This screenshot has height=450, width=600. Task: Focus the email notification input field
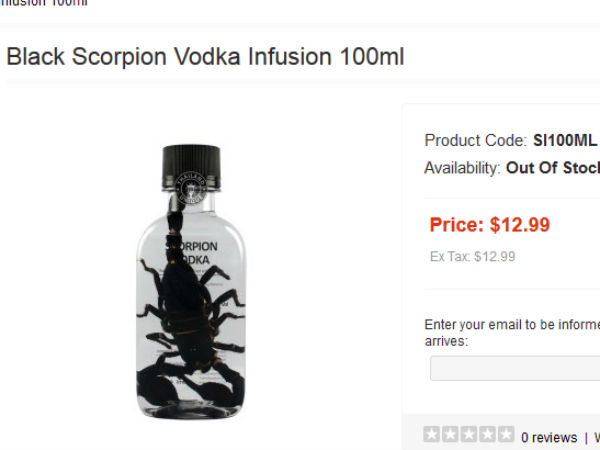515,368
